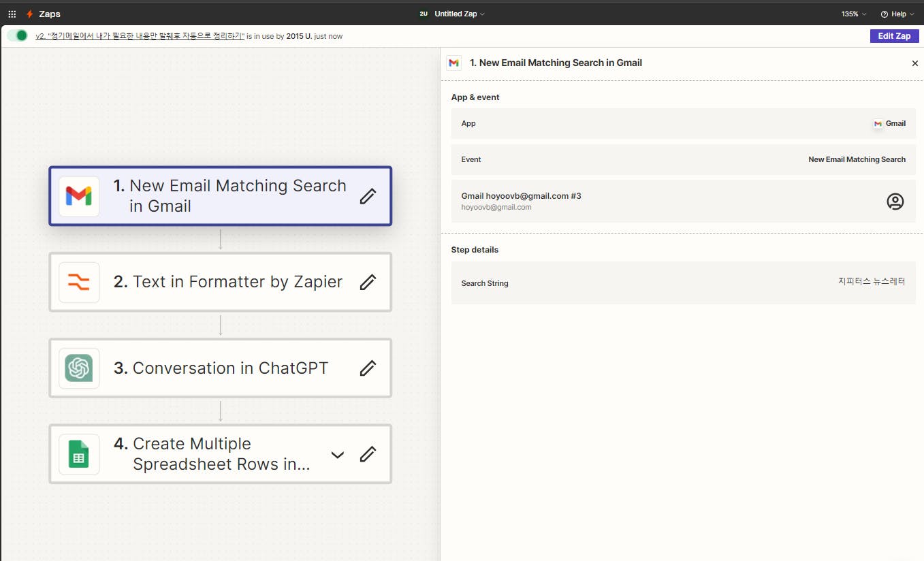Click the Gmail account profile icon

895,201
